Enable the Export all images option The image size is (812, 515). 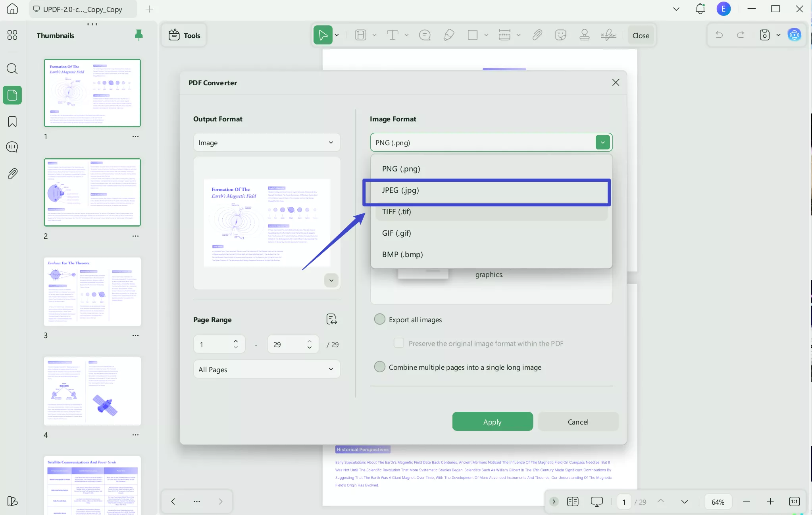(x=379, y=319)
